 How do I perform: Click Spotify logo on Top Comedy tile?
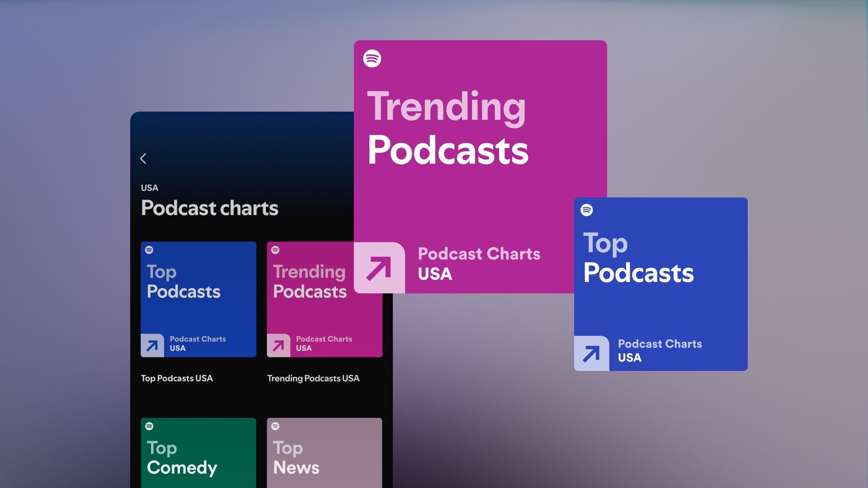click(x=149, y=426)
